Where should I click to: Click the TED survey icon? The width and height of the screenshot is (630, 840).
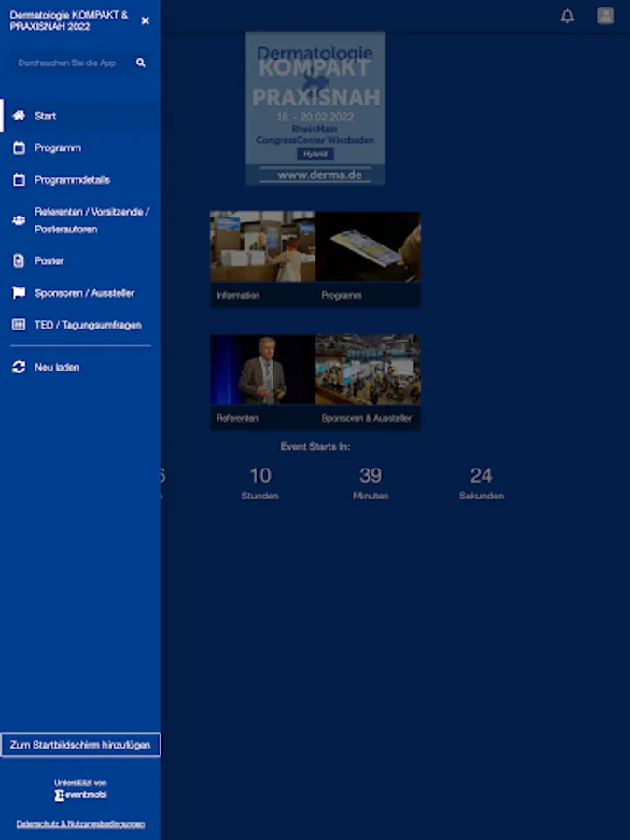[x=19, y=325]
